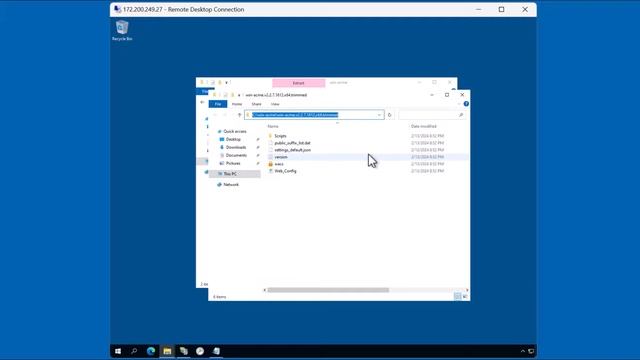Select the Scripts folder

[x=280, y=136]
